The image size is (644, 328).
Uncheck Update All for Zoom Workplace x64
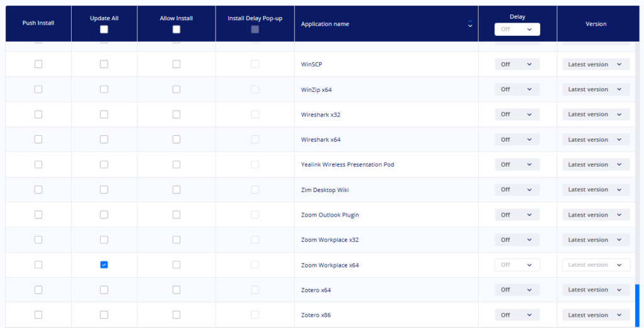point(104,264)
